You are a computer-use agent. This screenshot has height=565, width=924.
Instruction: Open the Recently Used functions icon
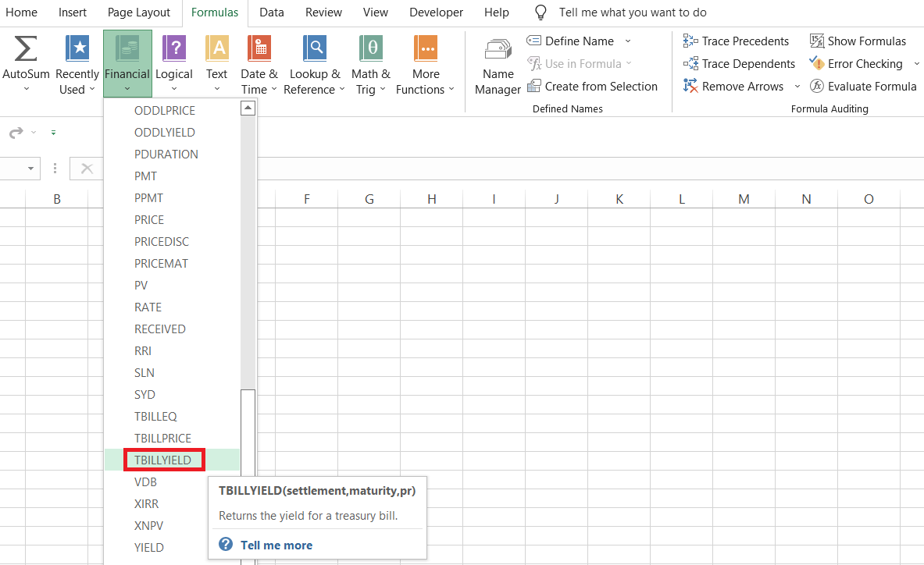pyautogui.click(x=77, y=49)
